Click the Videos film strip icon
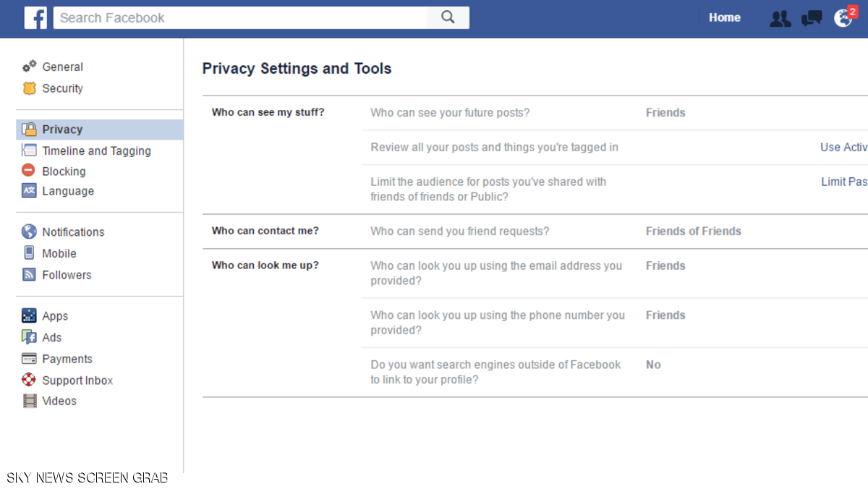Image resolution: width=868 pixels, height=489 pixels. point(29,401)
